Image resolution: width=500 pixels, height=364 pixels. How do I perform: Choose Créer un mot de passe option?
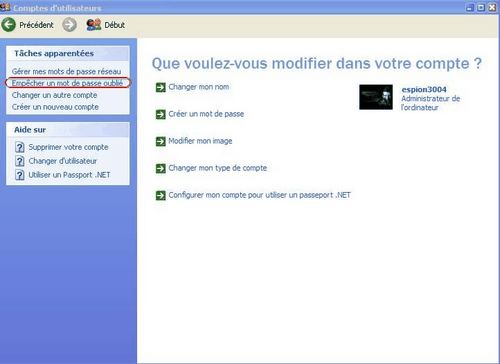click(x=206, y=114)
